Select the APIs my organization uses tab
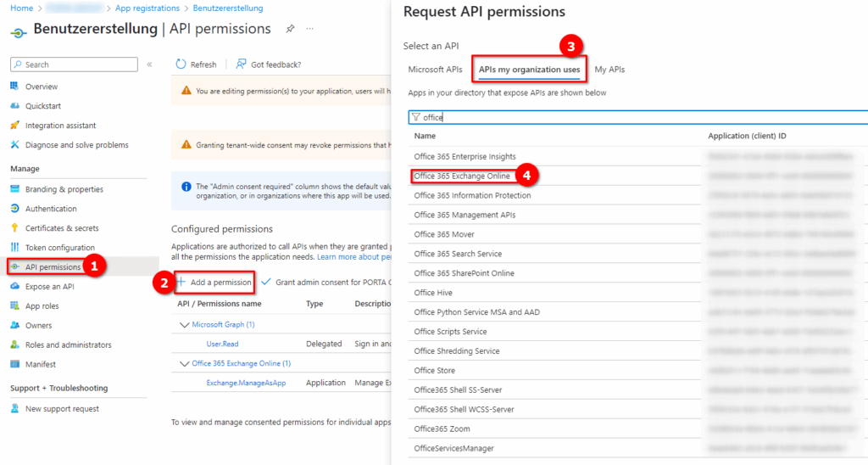Image resolution: width=868 pixels, height=465 pixels. coord(529,70)
